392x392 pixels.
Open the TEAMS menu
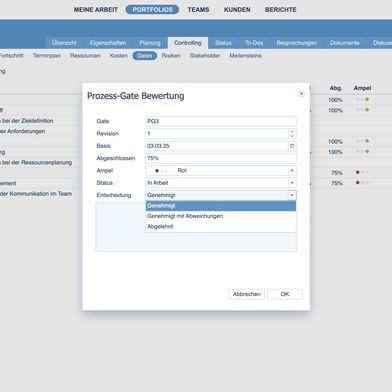coord(198,10)
